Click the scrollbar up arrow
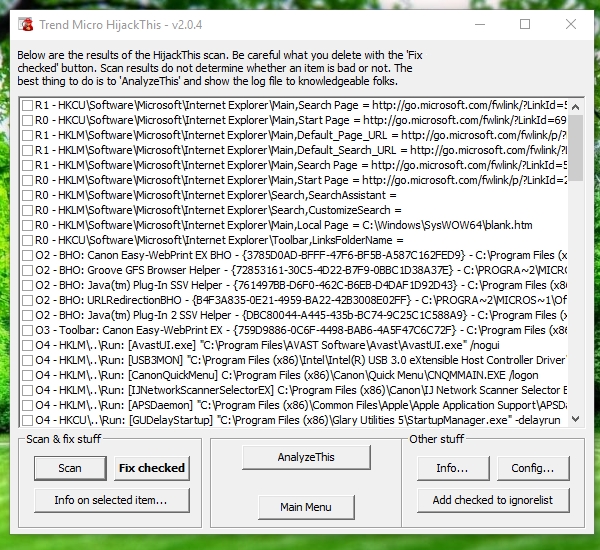The width and height of the screenshot is (600, 550). 575,107
